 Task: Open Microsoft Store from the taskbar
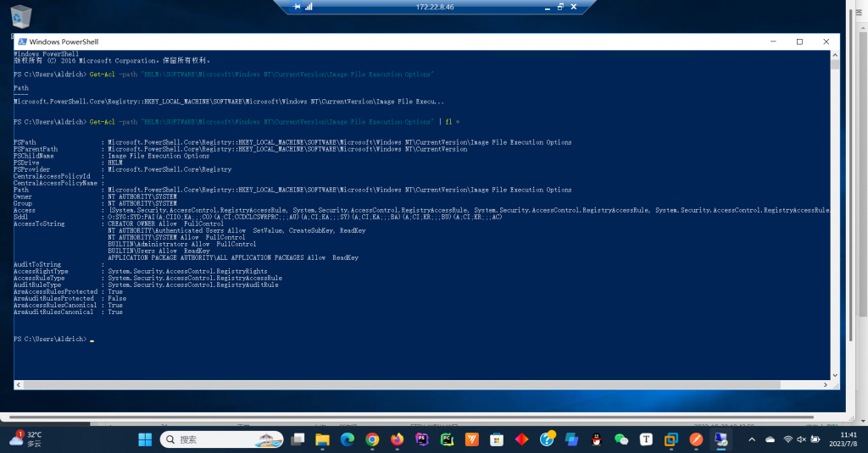pos(497,439)
